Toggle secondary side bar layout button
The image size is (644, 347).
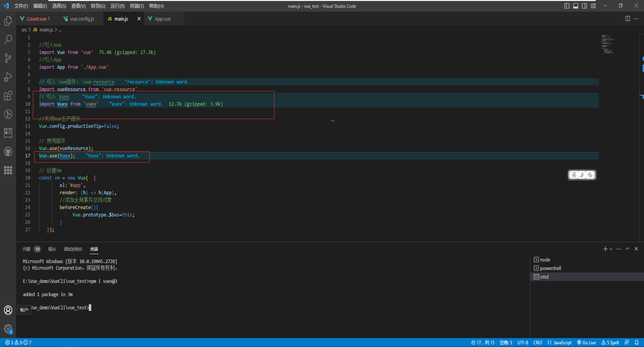584,6
